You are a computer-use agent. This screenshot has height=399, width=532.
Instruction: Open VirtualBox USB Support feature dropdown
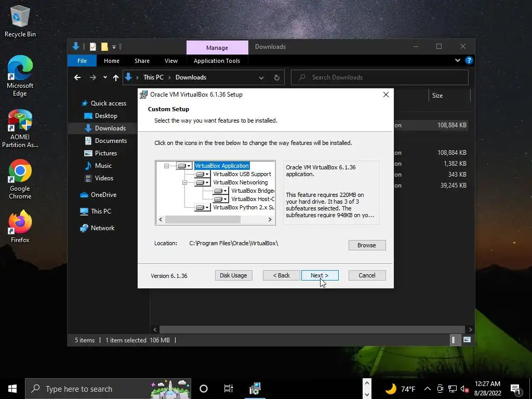202,175
